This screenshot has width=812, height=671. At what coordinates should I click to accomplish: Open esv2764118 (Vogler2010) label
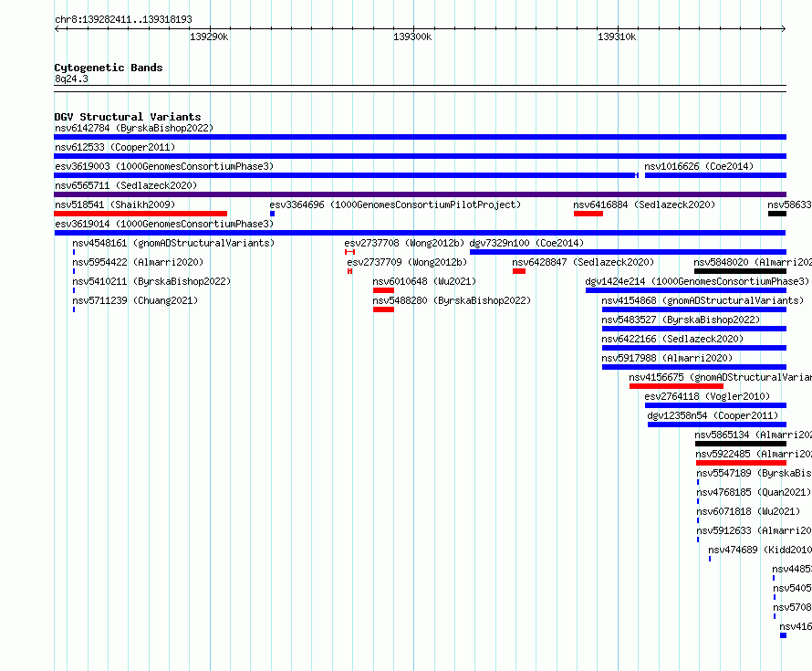click(x=707, y=396)
